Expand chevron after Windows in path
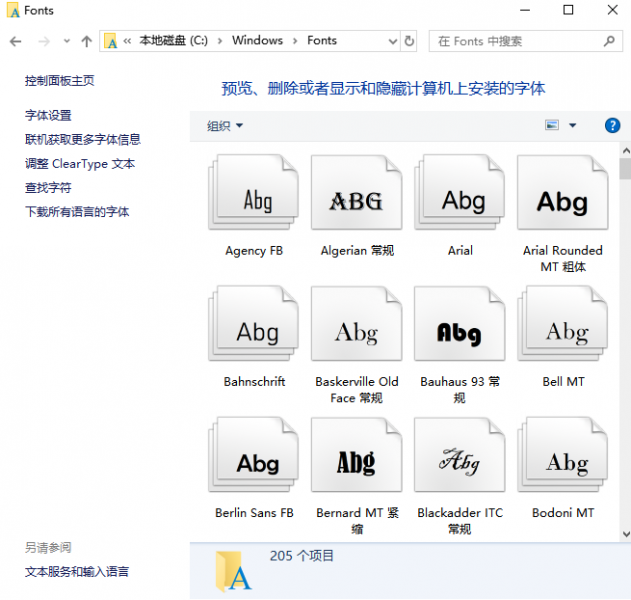The image size is (631, 600). pos(295,41)
